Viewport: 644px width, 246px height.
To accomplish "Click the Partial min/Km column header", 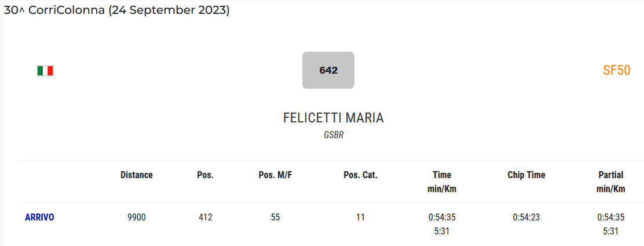I will (x=611, y=182).
